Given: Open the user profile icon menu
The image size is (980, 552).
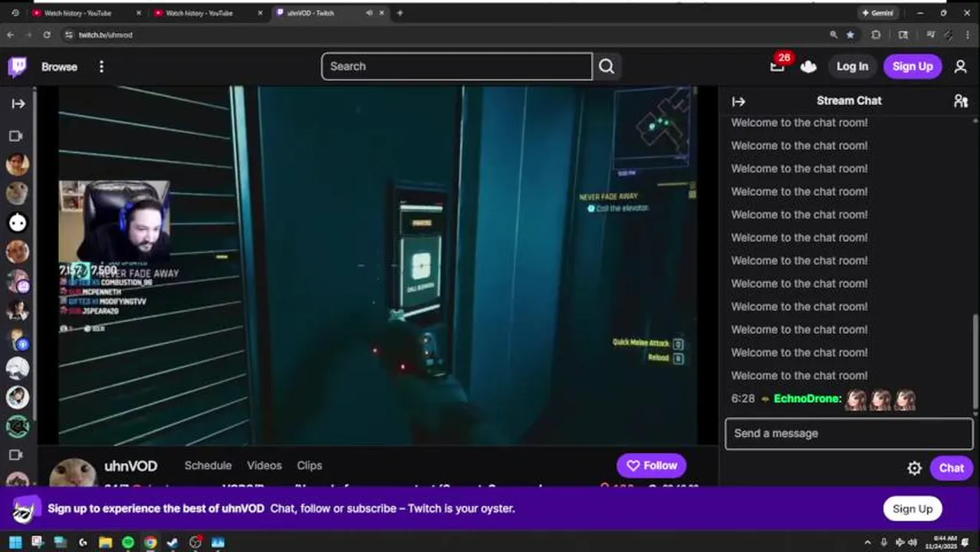Looking at the screenshot, I should (960, 67).
